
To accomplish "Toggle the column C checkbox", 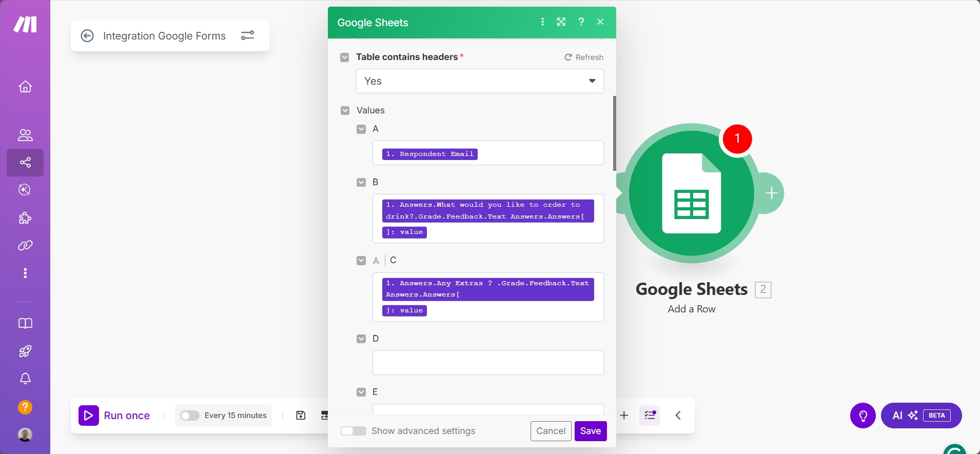I will [x=361, y=261].
